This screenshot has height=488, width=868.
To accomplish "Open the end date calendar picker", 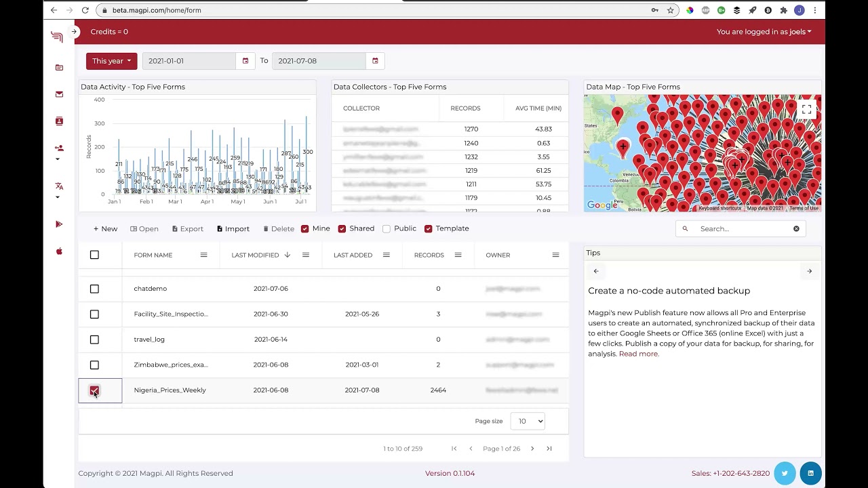I will click(375, 61).
